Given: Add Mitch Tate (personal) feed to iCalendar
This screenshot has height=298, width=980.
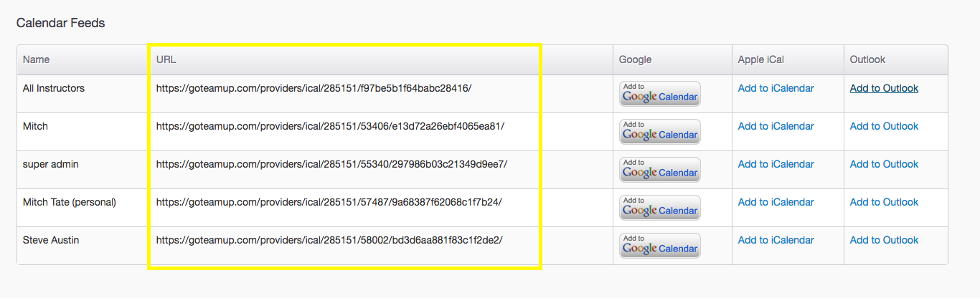Looking at the screenshot, I should [776, 202].
